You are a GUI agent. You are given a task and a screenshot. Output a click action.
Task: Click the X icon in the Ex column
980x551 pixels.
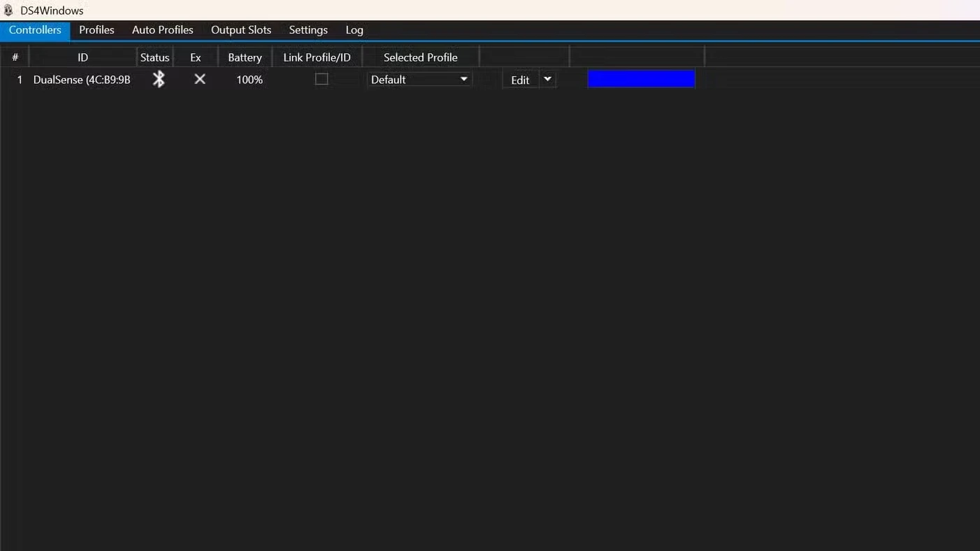tap(200, 79)
